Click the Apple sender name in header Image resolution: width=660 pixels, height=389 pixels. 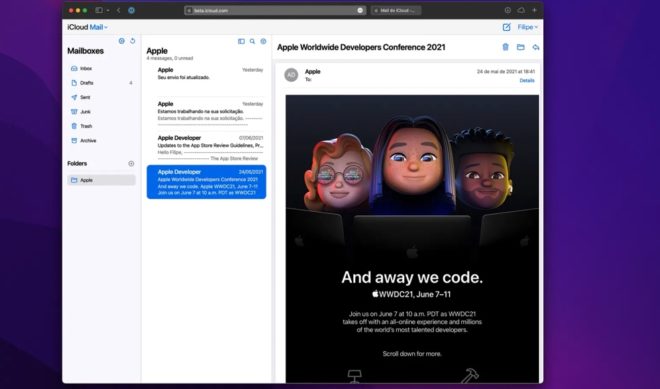(312, 72)
